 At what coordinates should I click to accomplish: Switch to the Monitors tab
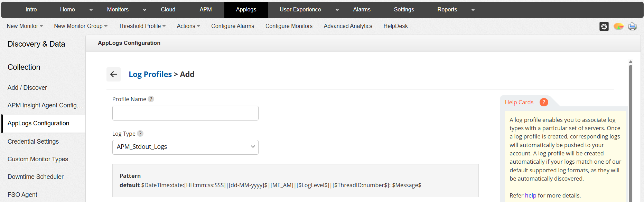[x=118, y=10]
